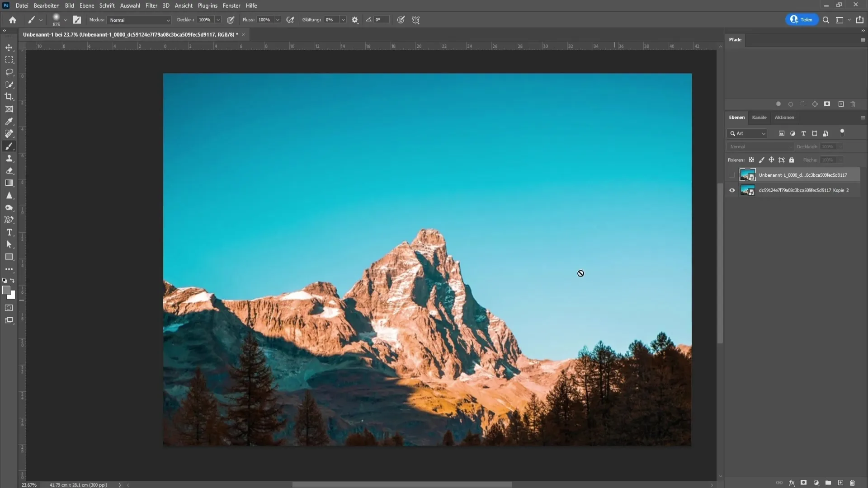This screenshot has width=868, height=488.
Task: Select the Lasso tool
Action: [9, 72]
